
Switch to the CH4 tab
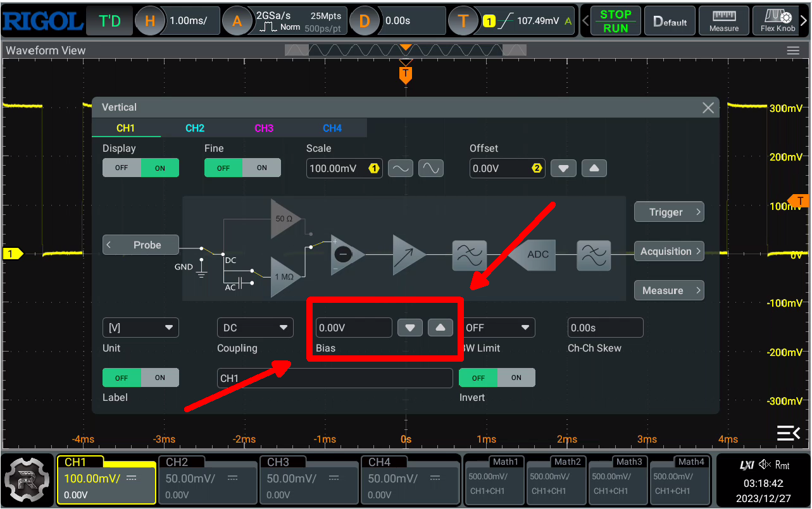(x=332, y=128)
